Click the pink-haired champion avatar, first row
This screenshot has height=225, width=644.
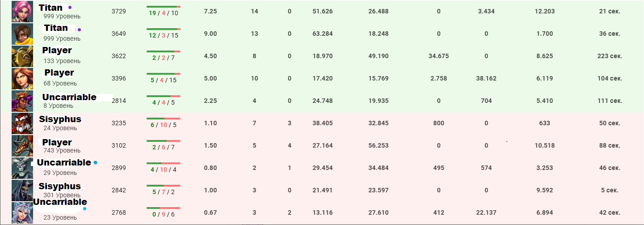point(22,11)
